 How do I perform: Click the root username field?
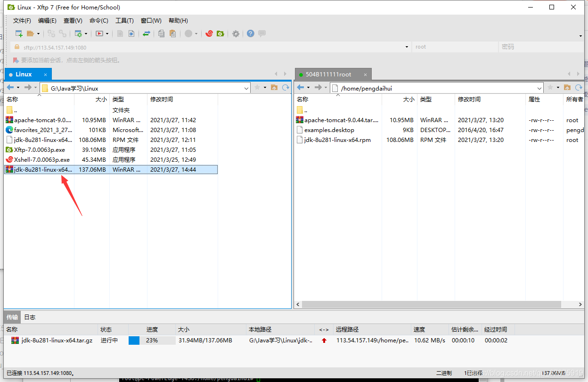[x=455, y=47]
